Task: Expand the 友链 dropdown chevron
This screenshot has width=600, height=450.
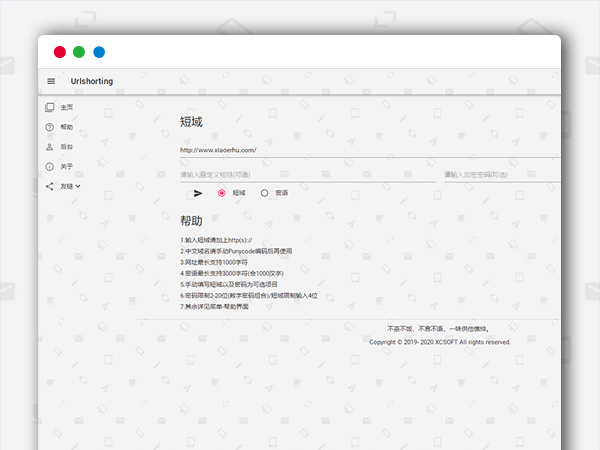Action: click(x=78, y=186)
